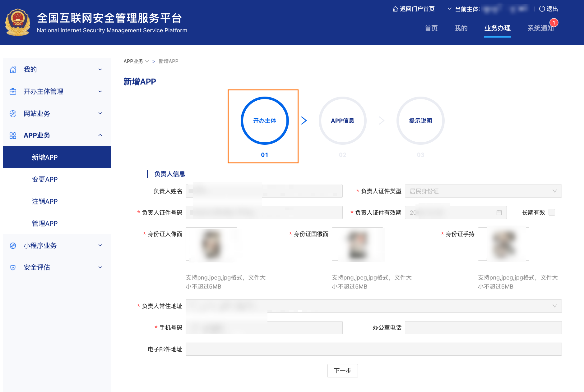Click the link icon beside 小程序业务
584x392 pixels.
tap(13, 245)
